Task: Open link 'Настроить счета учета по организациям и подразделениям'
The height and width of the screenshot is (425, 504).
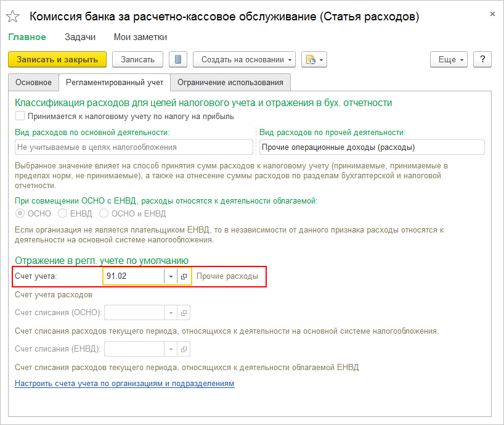Action: [x=124, y=384]
